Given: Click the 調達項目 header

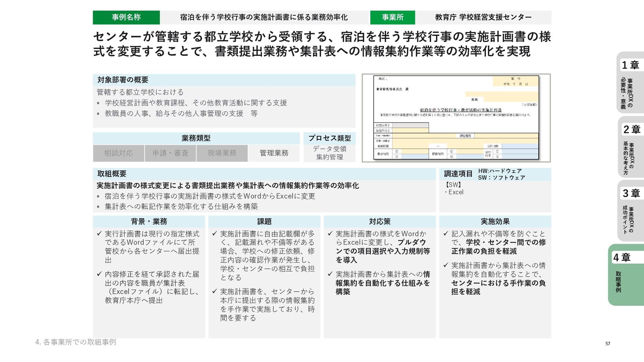Looking at the screenshot, I should tap(458, 174).
